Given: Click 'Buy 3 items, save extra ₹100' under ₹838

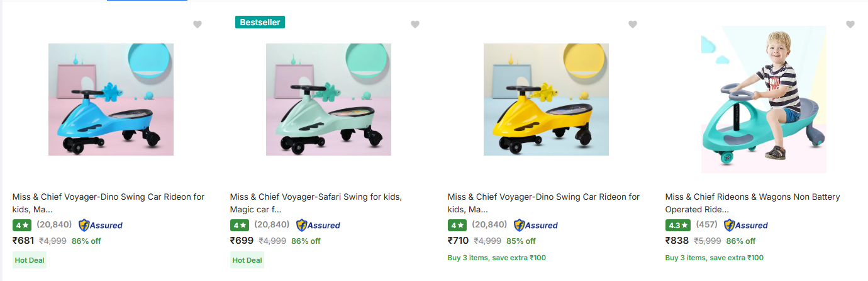Looking at the screenshot, I should coord(715,258).
